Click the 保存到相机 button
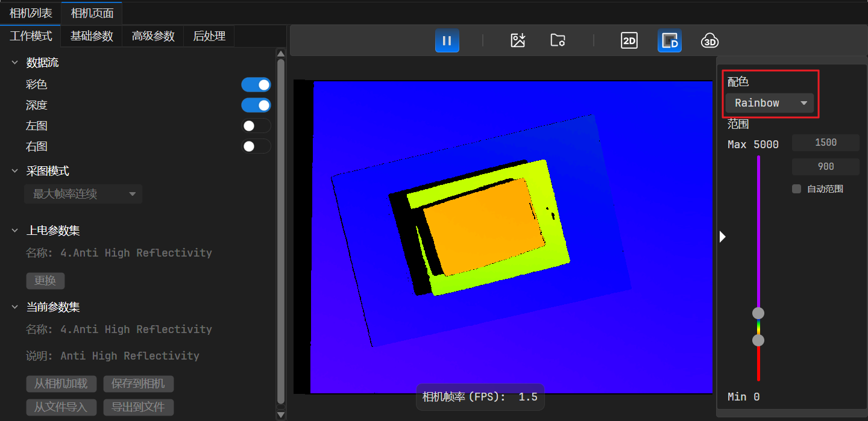Screen dimensions: 868x421 [x=139, y=384]
